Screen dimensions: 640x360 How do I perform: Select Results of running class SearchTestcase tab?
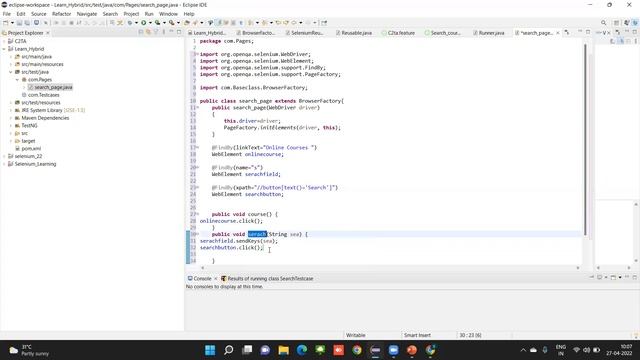[x=267, y=278]
